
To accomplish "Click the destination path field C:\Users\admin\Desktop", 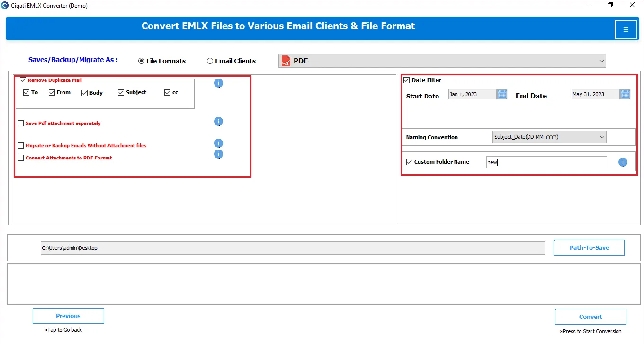I will 293,248.
